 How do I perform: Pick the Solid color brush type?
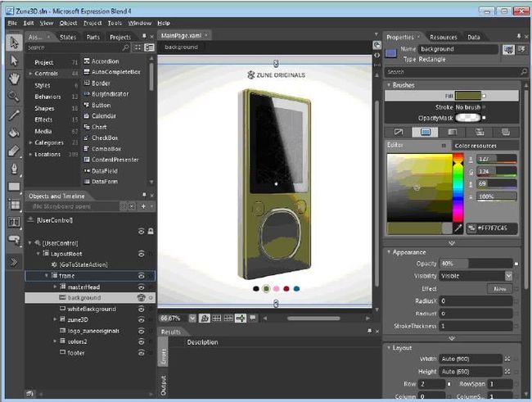click(x=425, y=132)
